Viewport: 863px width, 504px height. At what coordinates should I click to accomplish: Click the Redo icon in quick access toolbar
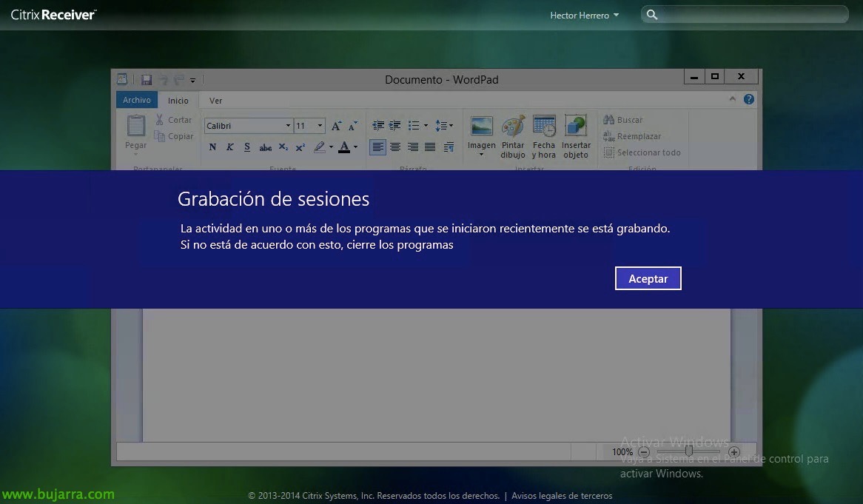pos(178,80)
